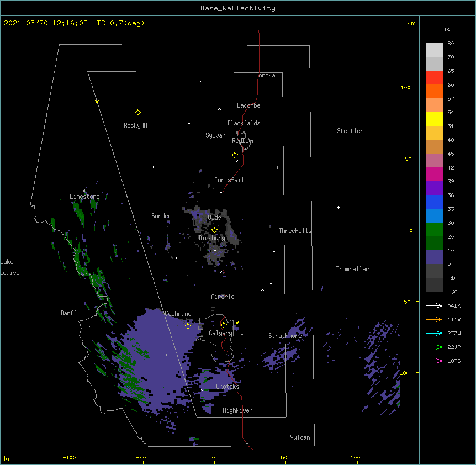Click the 18TS legend text
The height and width of the screenshot is (465, 476).
pos(454,361)
